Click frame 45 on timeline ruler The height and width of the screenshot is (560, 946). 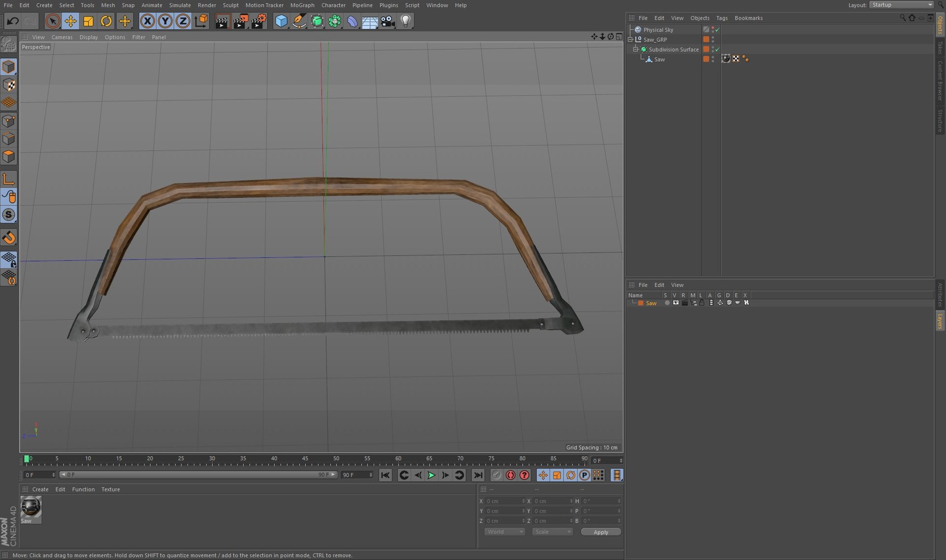click(x=305, y=459)
